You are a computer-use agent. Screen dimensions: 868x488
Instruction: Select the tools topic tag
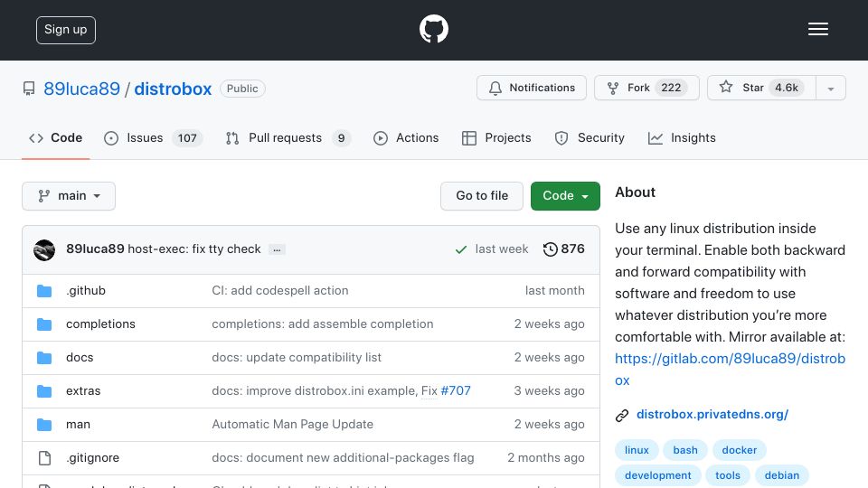point(727,475)
